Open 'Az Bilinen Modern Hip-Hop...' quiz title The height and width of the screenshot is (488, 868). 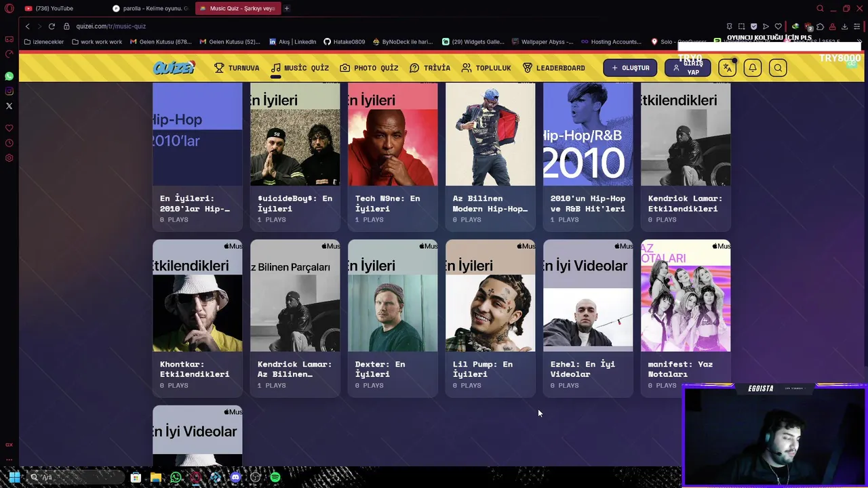pyautogui.click(x=490, y=203)
